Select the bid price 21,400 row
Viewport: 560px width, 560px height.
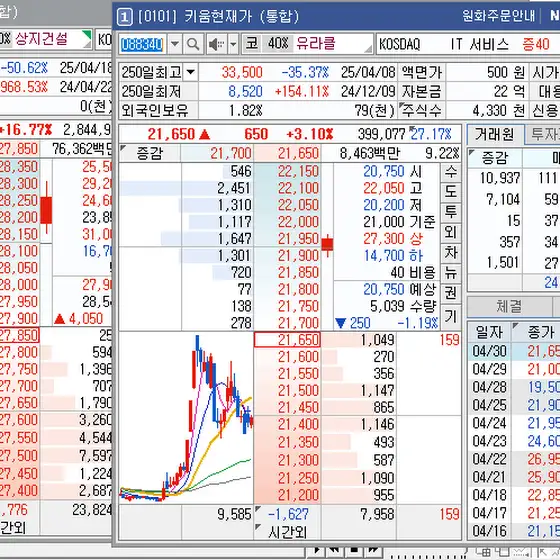click(x=288, y=424)
